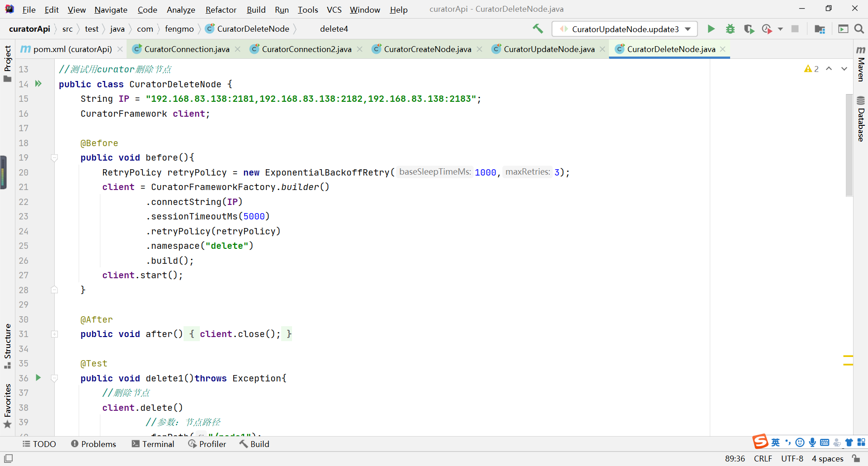Change the CRLF line separator setting
The width and height of the screenshot is (868, 466).
pyautogui.click(x=763, y=458)
